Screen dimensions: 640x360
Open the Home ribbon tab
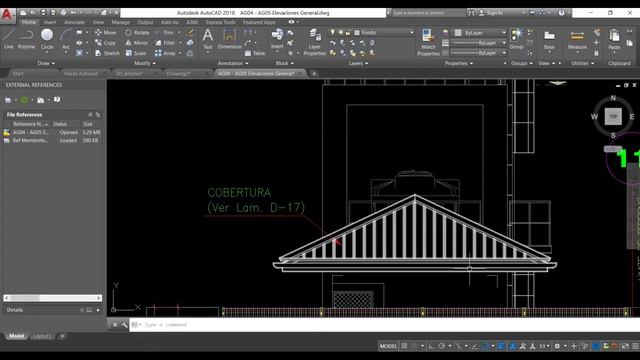tap(29, 22)
